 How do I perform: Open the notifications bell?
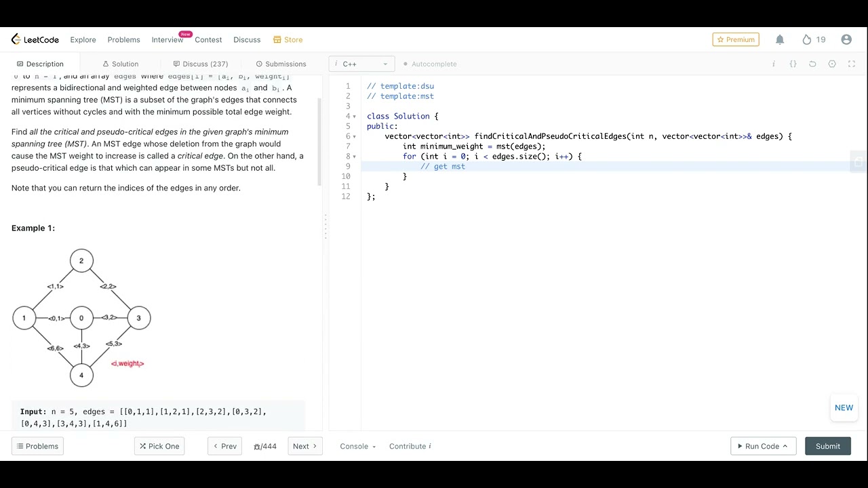coord(780,39)
